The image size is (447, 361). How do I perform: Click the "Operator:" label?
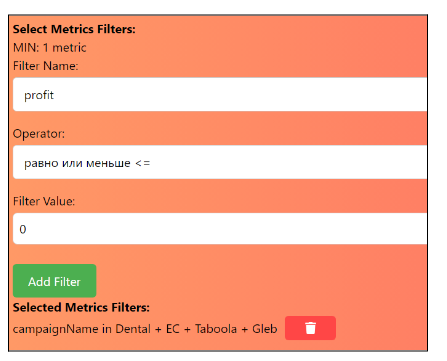pos(39,134)
